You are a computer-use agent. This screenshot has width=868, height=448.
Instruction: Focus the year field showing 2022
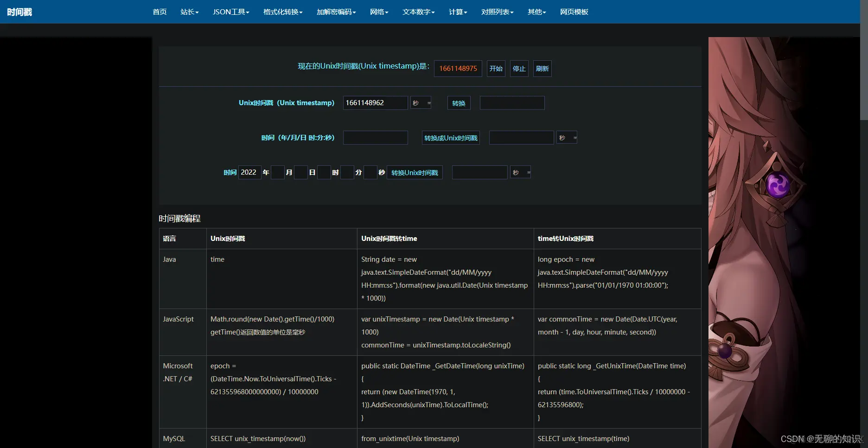pyautogui.click(x=250, y=172)
